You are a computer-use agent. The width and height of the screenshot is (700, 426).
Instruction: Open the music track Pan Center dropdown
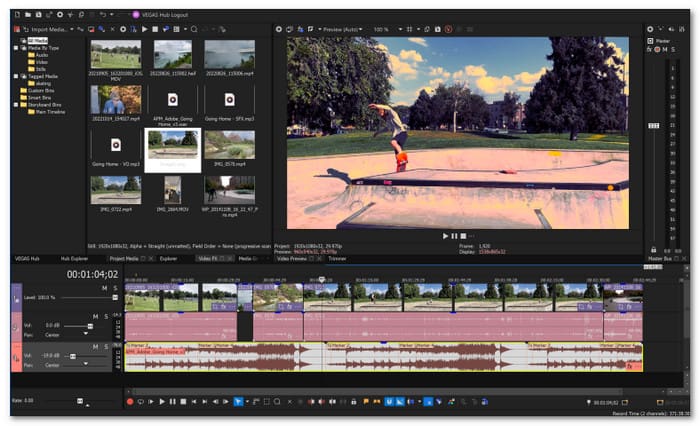click(x=85, y=364)
